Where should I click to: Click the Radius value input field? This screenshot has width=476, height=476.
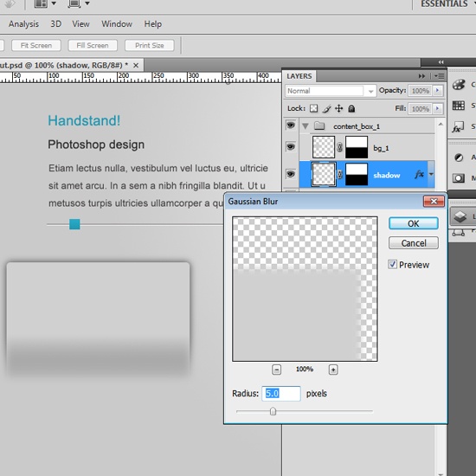(281, 394)
